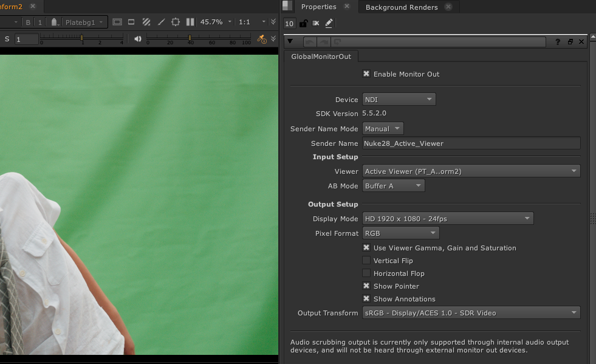Screen dimensions: 596x364
Task: Select the GlobalMonitorOut tab
Action: click(321, 56)
